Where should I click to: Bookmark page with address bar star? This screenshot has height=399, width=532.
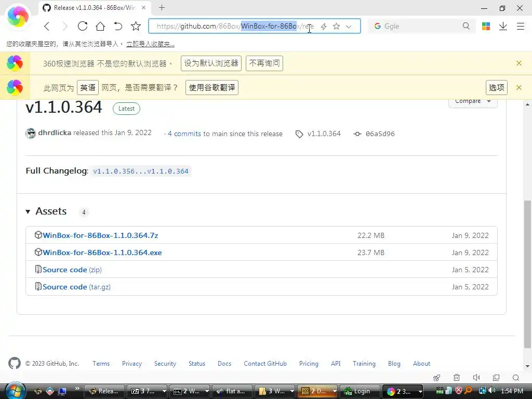click(x=336, y=26)
